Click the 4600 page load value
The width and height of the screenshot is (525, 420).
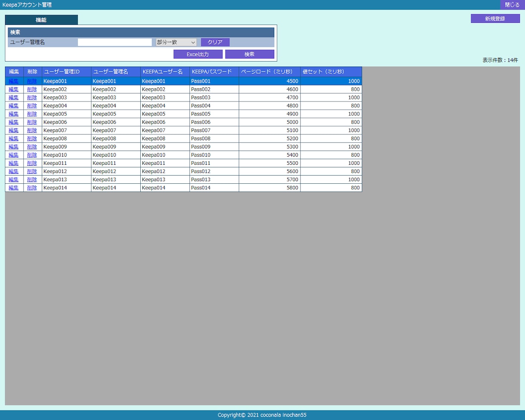click(270, 89)
